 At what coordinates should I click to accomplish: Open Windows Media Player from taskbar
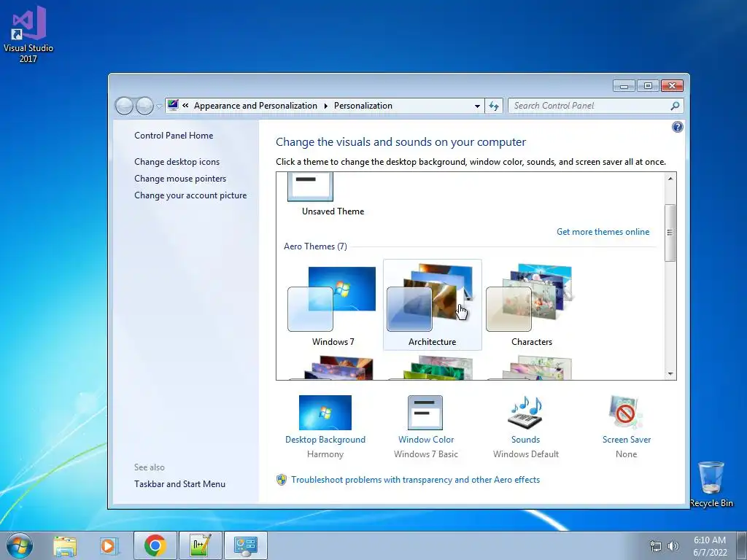[108, 545]
